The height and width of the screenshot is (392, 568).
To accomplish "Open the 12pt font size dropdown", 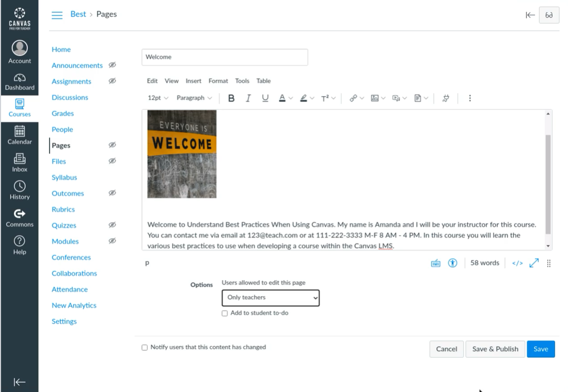I will 158,98.
